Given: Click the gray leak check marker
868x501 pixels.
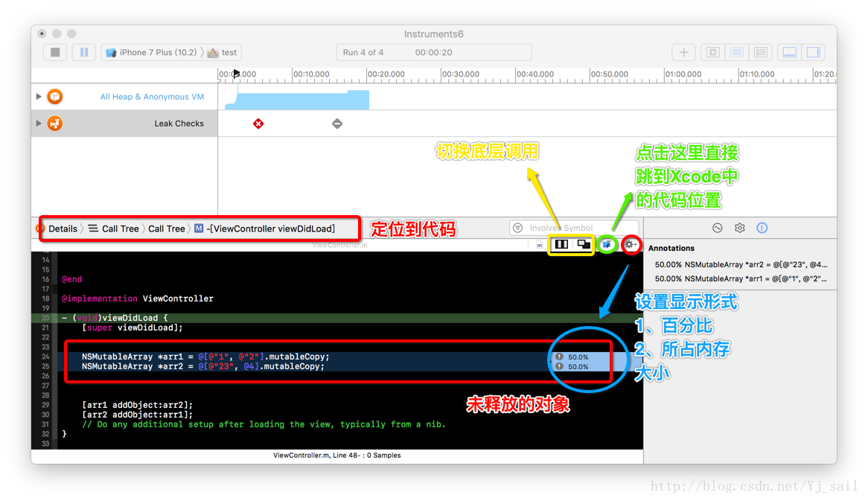Looking at the screenshot, I should point(337,124).
